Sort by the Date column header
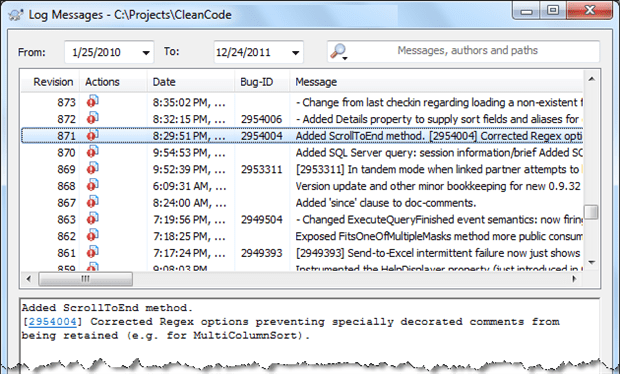Viewport: 620px width, 374px height. [164, 82]
